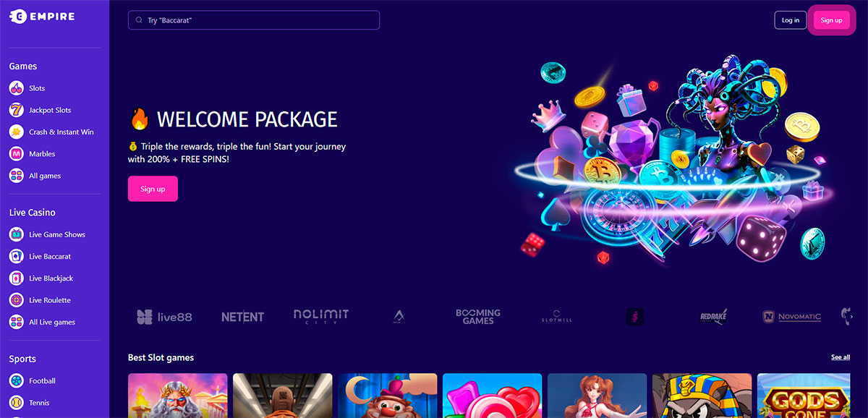Open the All games grid icon
This screenshot has height=418, width=868.
16,176
